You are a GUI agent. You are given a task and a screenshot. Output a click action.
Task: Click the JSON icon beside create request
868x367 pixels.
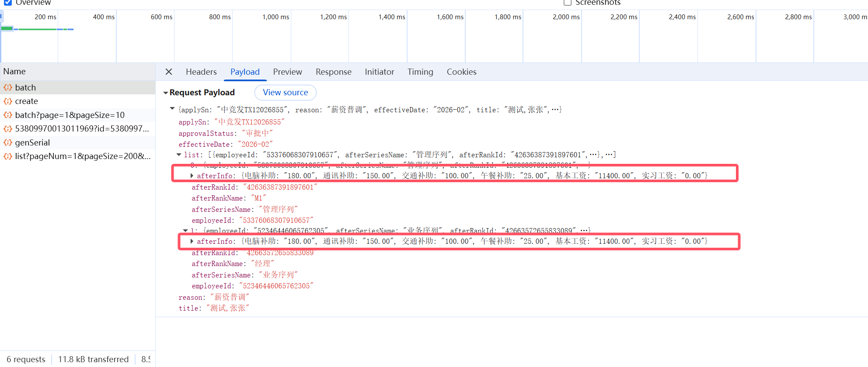8,101
